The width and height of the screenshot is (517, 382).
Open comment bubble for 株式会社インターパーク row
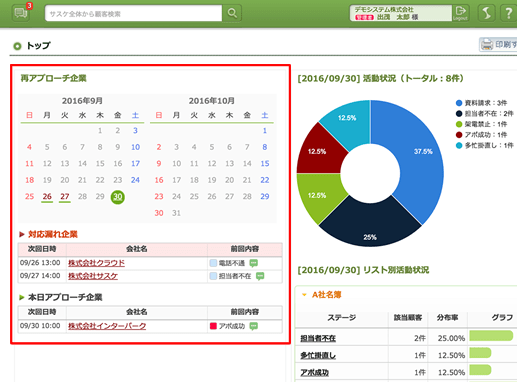point(254,326)
